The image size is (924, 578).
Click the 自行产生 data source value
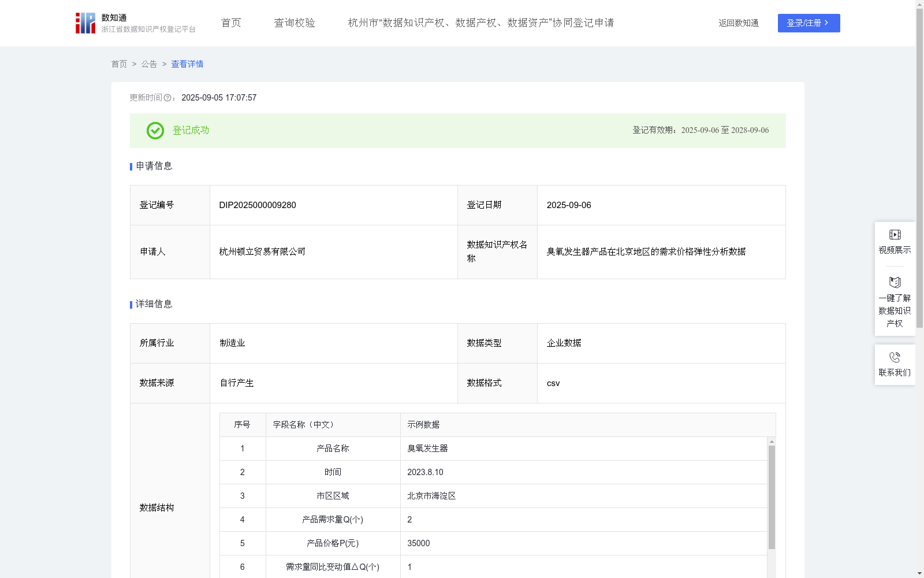(x=237, y=383)
